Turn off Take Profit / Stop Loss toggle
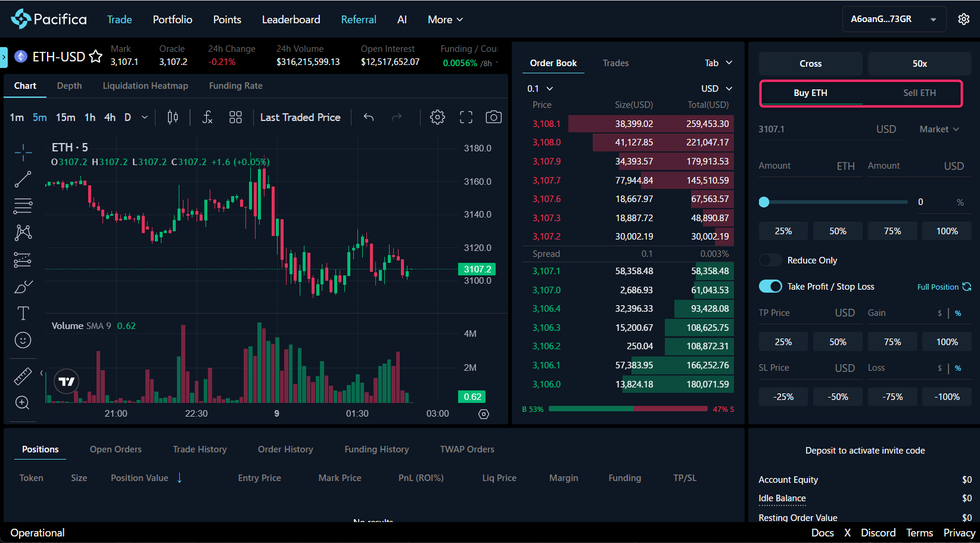Viewport: 980px width, 543px height. click(770, 287)
